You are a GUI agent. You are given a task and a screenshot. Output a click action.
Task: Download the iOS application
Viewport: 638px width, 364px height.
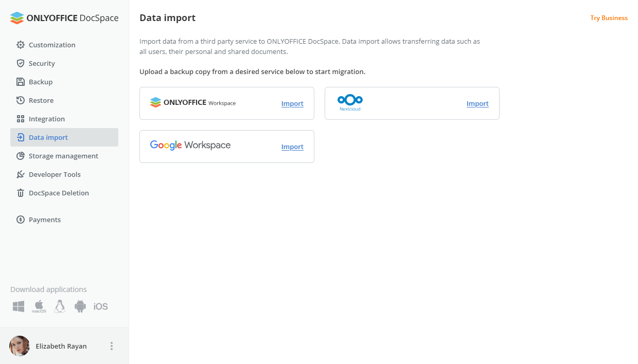point(100,306)
